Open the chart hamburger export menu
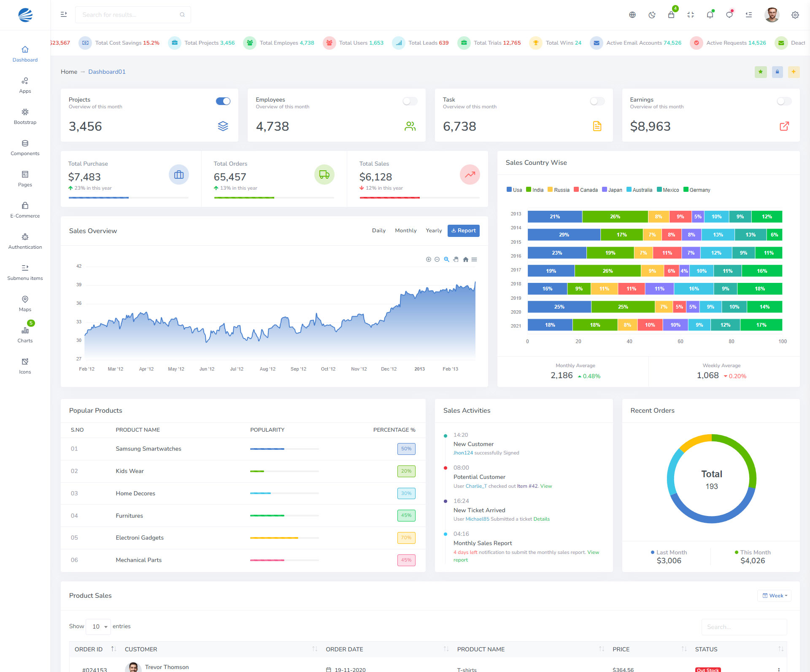Screen dimensions: 810x672 click(474, 260)
